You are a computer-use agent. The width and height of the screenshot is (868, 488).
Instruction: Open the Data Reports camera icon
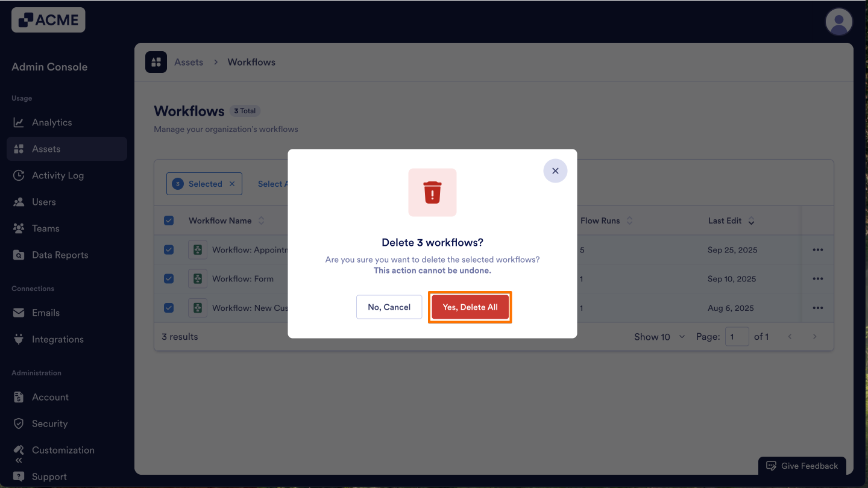pyautogui.click(x=19, y=255)
